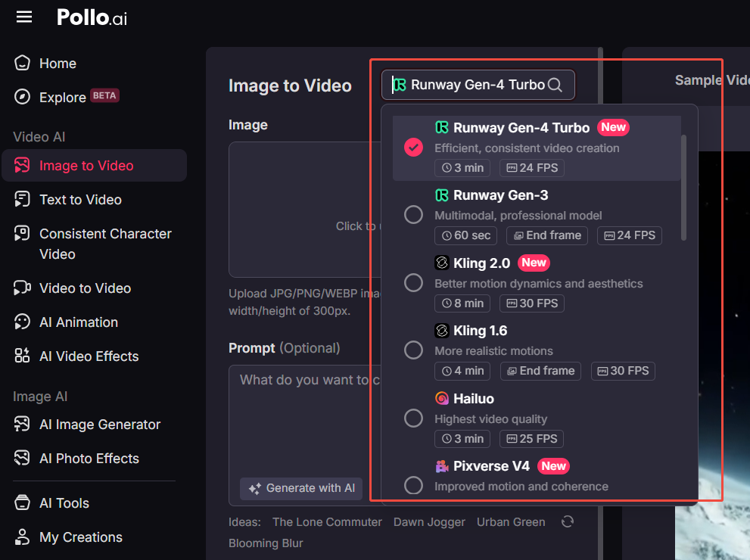750x560 pixels.
Task: Choose Pixverse V4 from model list
Action: [537, 478]
